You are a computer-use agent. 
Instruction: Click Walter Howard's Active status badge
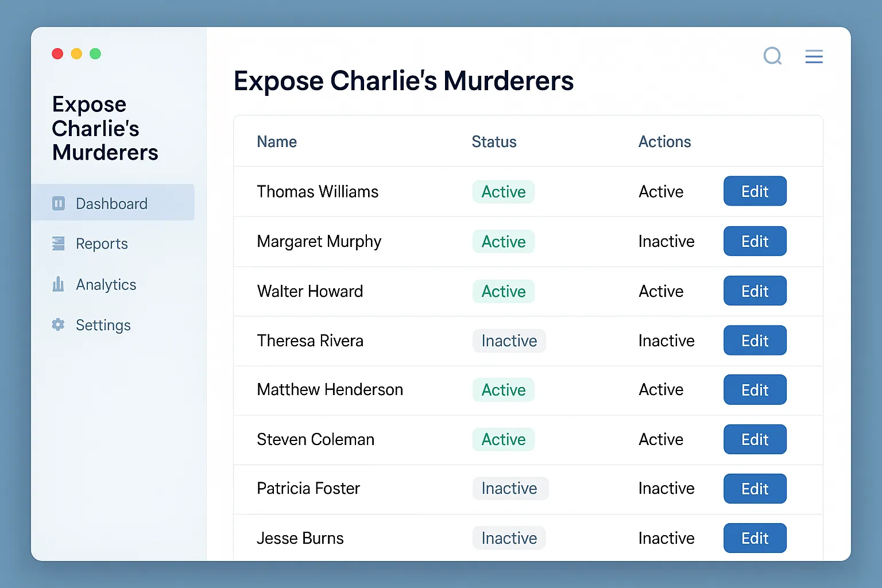[x=504, y=291]
